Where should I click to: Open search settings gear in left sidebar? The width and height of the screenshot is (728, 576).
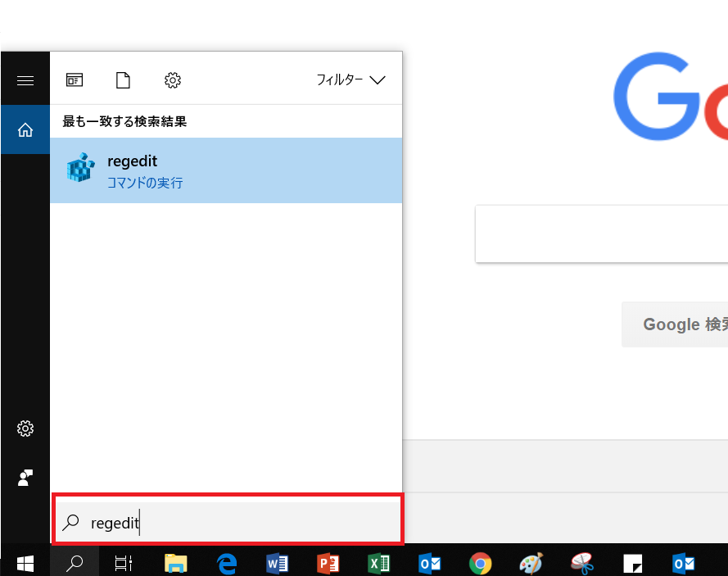(x=25, y=429)
